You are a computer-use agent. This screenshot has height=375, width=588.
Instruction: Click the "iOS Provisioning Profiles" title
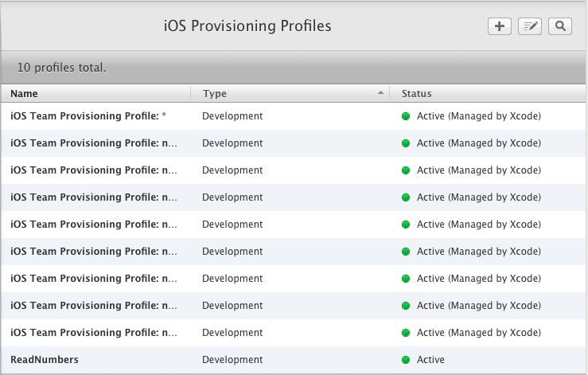pos(247,26)
